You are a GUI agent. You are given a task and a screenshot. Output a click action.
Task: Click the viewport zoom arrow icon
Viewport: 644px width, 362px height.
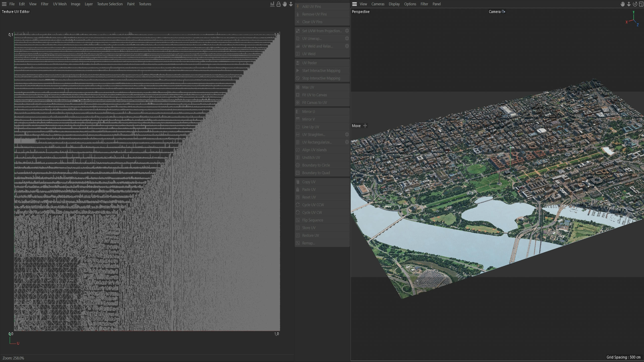pos(629,4)
